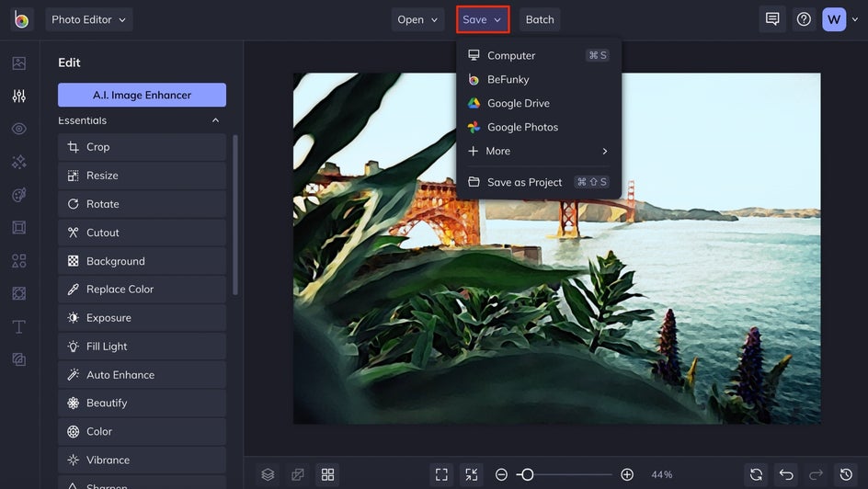Open the Artsy palette sidebar icon
Screen dimensions: 868x489
coord(18,195)
